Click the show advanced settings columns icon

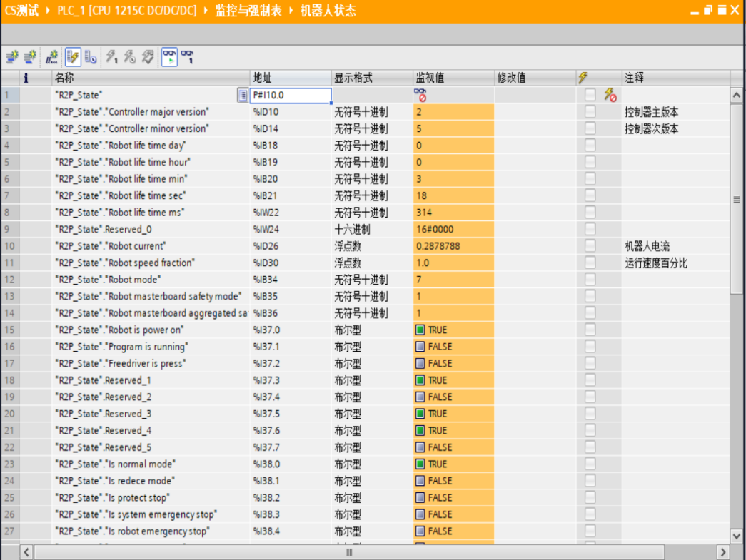click(91, 58)
